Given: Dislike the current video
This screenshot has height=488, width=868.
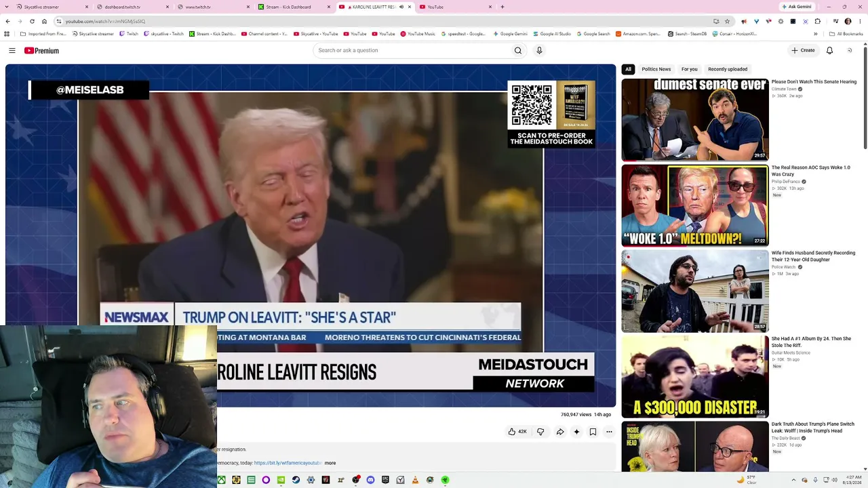Looking at the screenshot, I should [x=540, y=432].
